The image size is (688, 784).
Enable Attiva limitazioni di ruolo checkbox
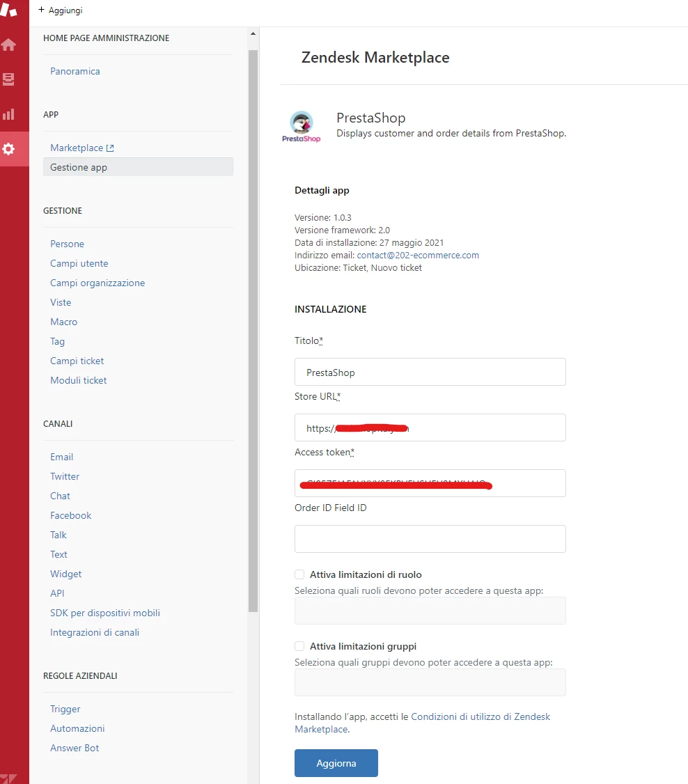point(299,574)
